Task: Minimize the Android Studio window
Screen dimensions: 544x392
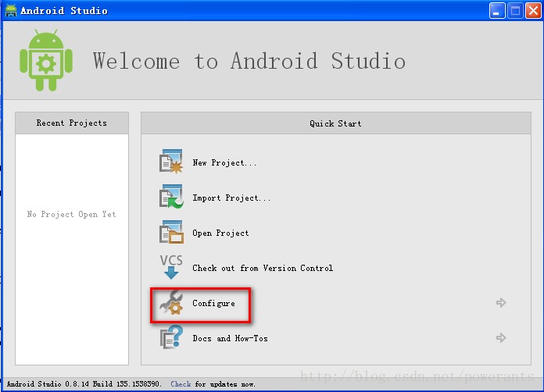Action: (497, 11)
